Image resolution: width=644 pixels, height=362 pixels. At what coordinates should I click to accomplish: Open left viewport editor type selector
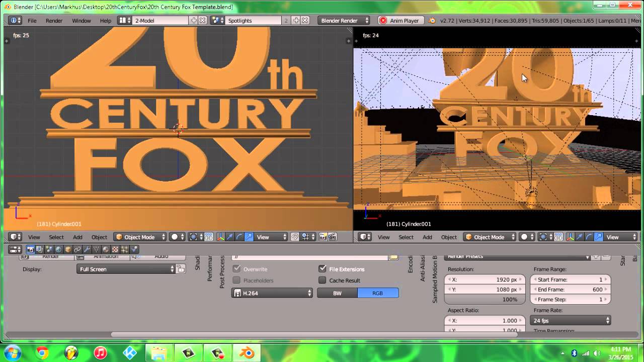pos(15,237)
